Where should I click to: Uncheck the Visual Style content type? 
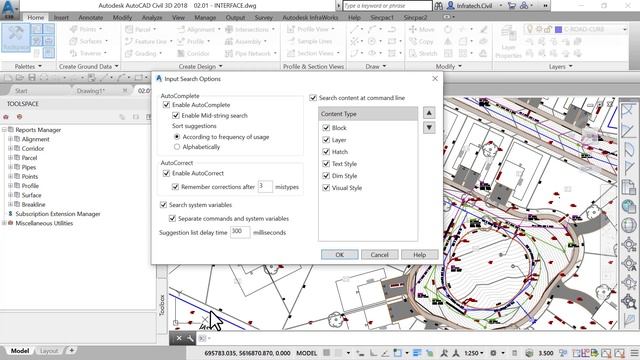(x=326, y=188)
